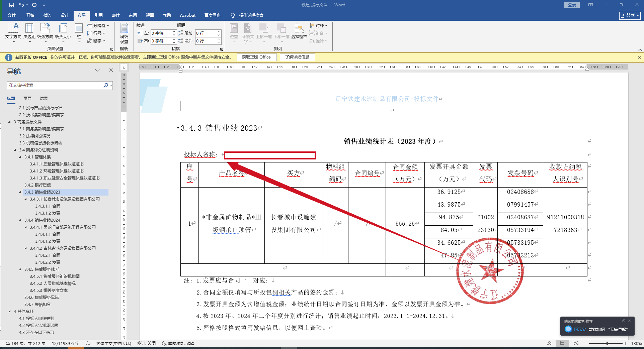The width and height of the screenshot is (644, 349).
Task: Open the 视图 (View) ribbon tab
Action: [x=150, y=15]
